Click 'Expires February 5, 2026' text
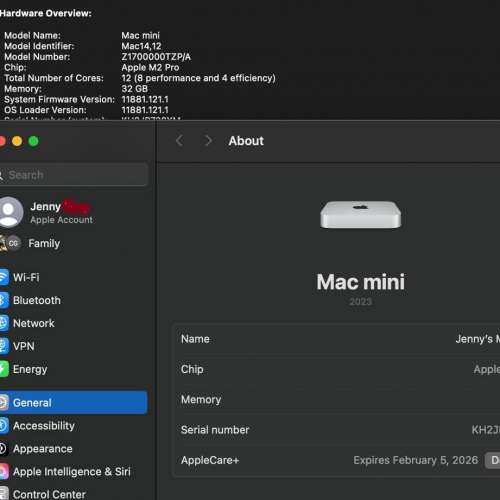 (416, 460)
